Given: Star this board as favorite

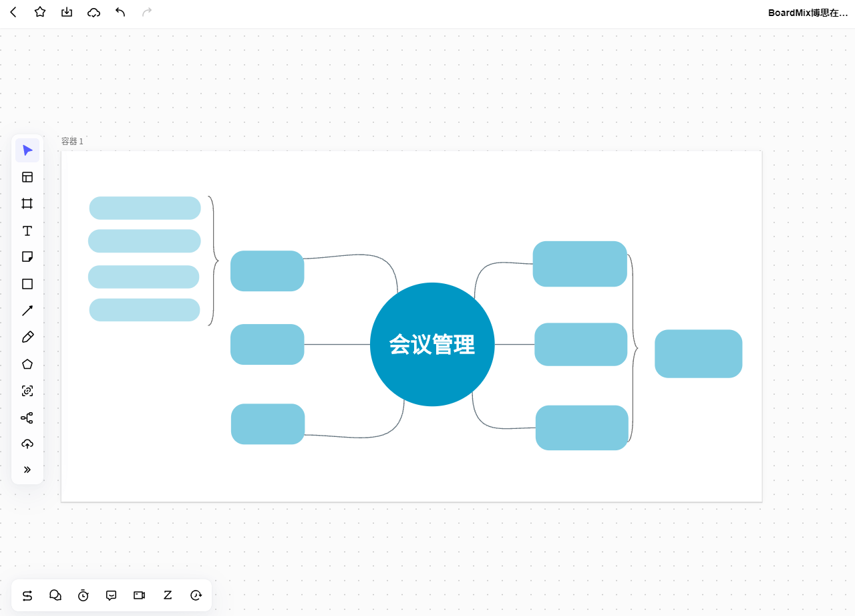Looking at the screenshot, I should click(40, 12).
